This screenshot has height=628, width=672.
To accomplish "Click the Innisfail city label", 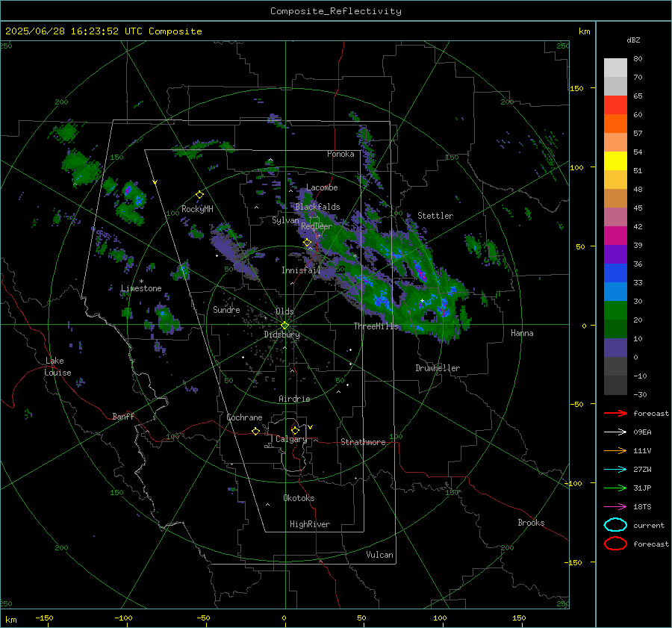I will [x=301, y=270].
